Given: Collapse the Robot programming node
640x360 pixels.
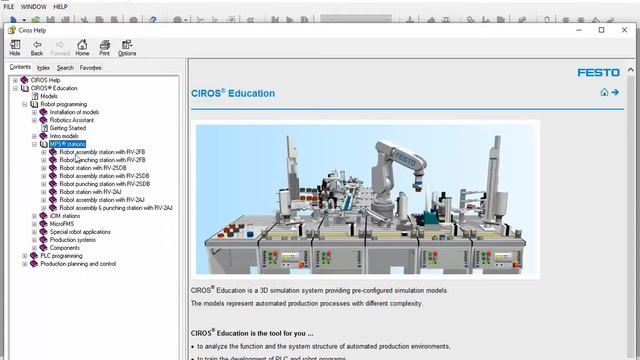Looking at the screenshot, I should 24,104.
